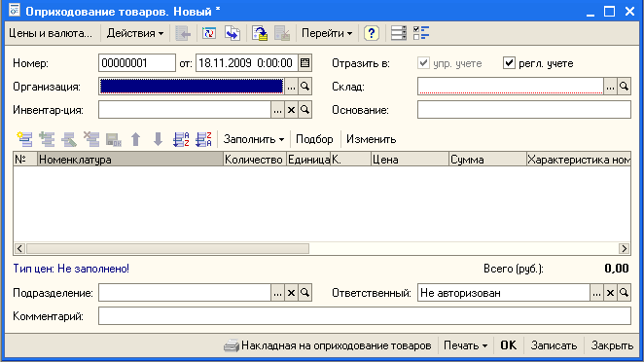Delete the current table row
The width and height of the screenshot is (644, 362).
pyautogui.click(x=91, y=139)
